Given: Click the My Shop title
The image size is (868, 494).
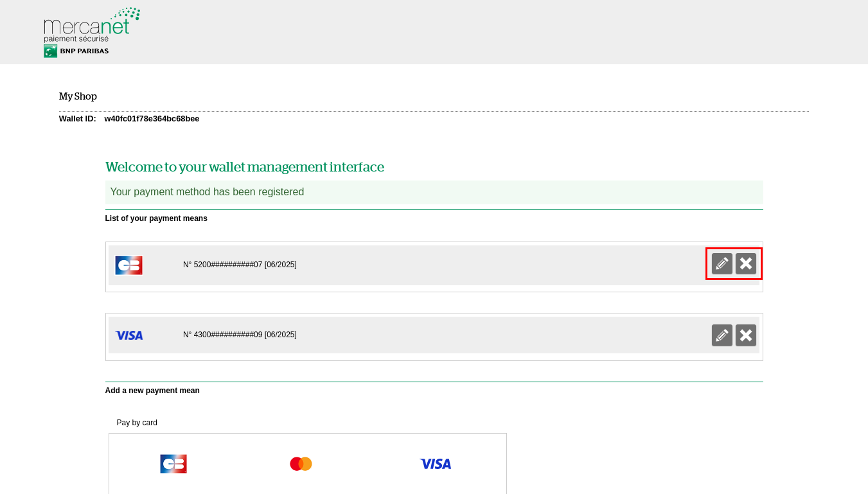Looking at the screenshot, I should pos(78,96).
